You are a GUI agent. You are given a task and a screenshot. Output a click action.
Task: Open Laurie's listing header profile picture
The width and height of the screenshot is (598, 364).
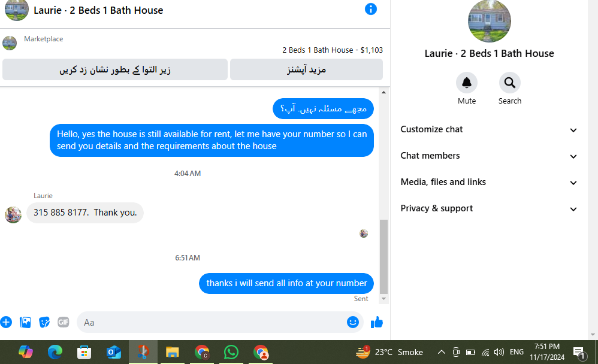[16, 10]
